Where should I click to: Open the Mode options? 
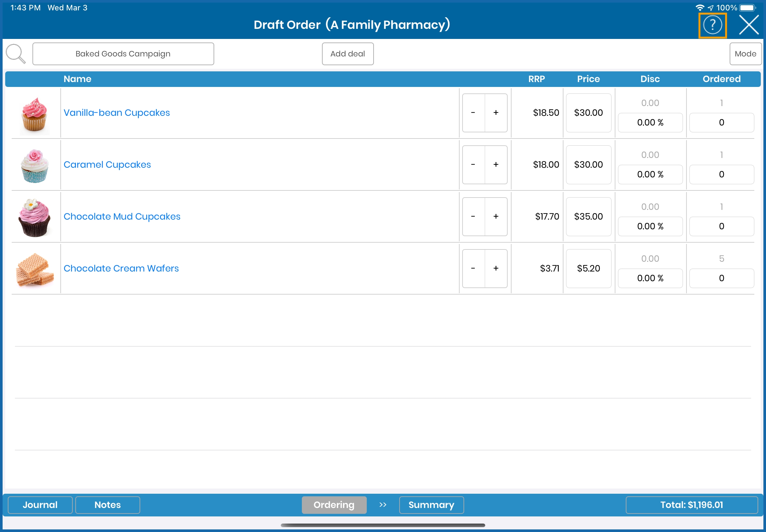click(x=745, y=54)
